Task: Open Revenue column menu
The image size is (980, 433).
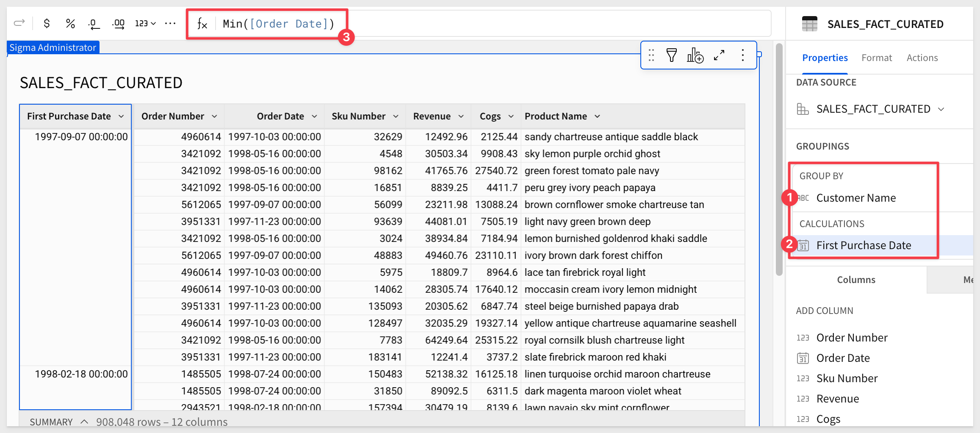Action: (461, 116)
